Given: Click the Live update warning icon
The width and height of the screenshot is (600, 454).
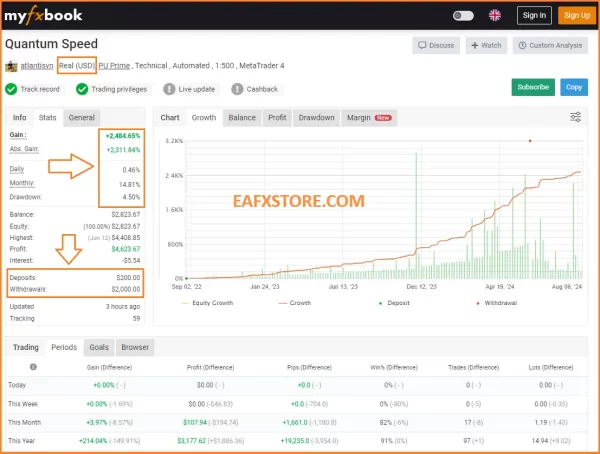Looking at the screenshot, I should click(x=169, y=89).
